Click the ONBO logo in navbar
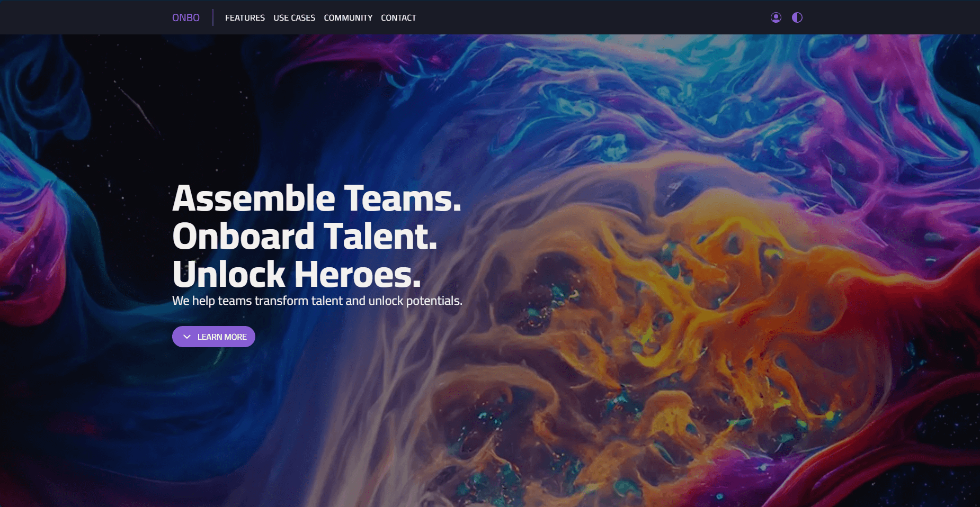Viewport: 980px width, 507px height. 186,17
